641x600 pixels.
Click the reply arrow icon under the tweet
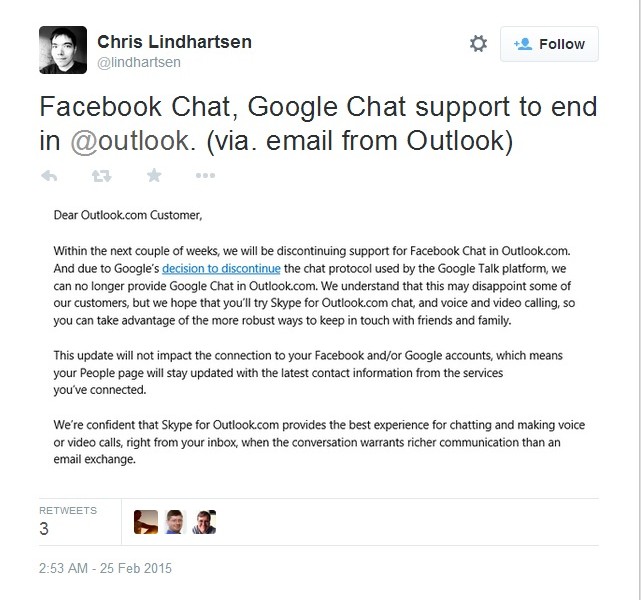tap(49, 175)
